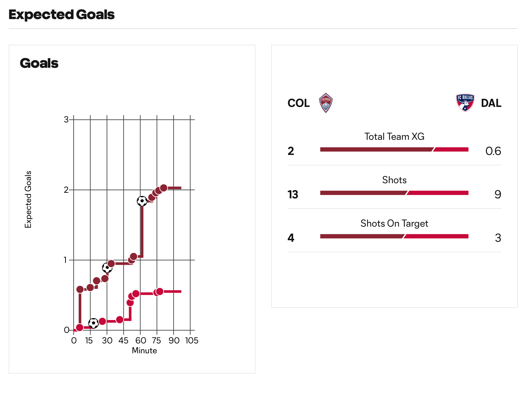Click the Colorado dot just above the 1 xG line
Image resolution: width=532 pixels, height=398 pixels.
click(133, 257)
